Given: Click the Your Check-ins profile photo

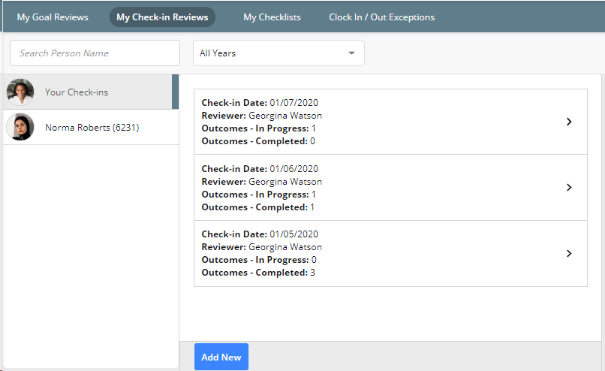Looking at the screenshot, I should tap(20, 92).
